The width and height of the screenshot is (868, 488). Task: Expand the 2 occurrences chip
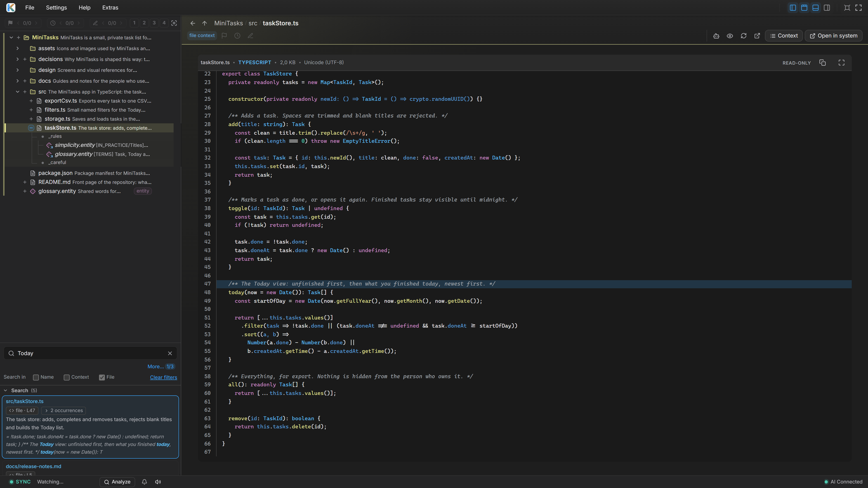click(63, 410)
